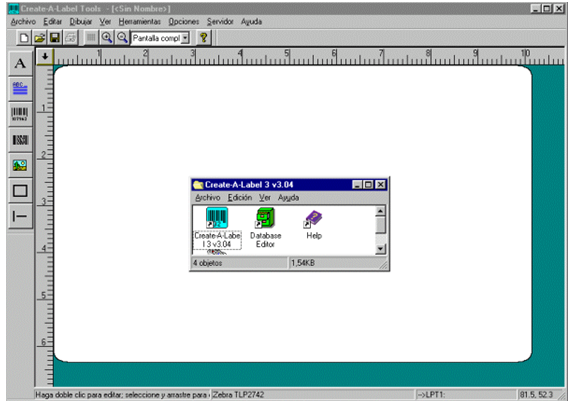Select the barcode tool
Image resolution: width=572 pixels, height=406 pixels.
coord(20,114)
